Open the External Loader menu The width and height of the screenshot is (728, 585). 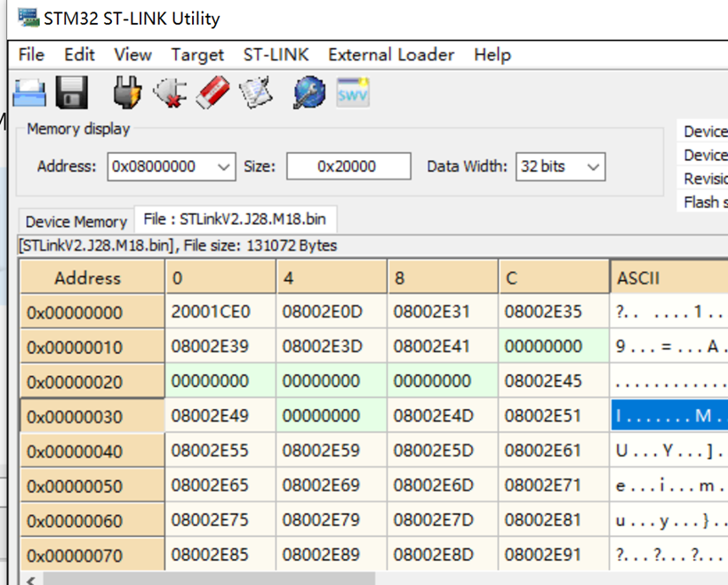pyautogui.click(x=391, y=55)
